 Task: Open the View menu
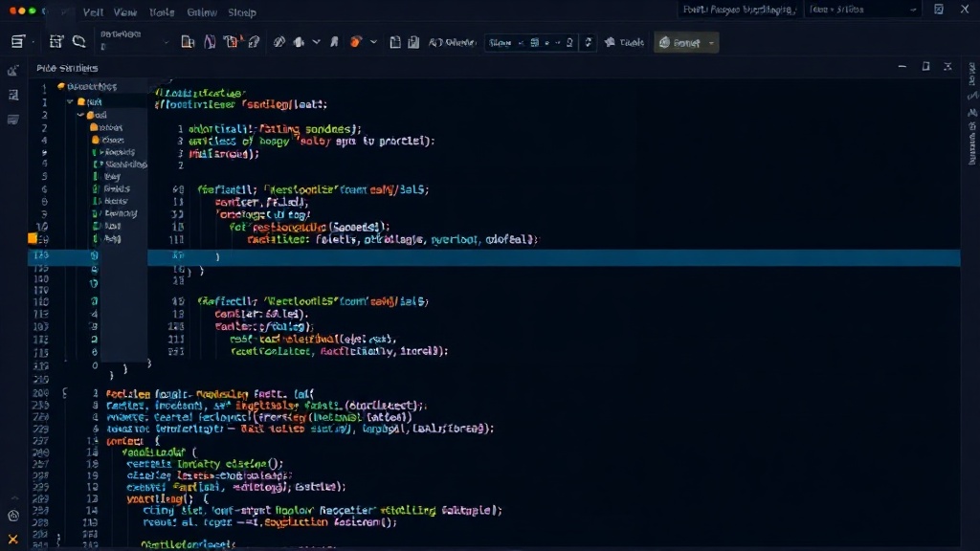[x=125, y=11]
